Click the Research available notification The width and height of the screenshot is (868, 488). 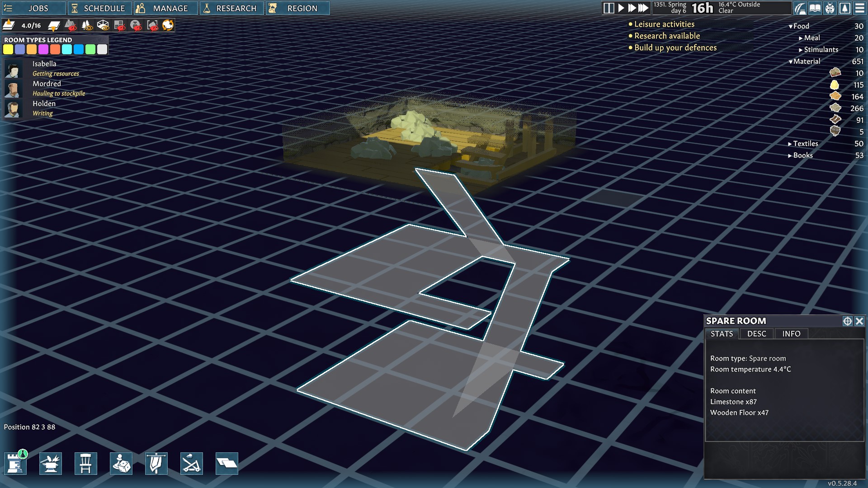[x=666, y=36]
